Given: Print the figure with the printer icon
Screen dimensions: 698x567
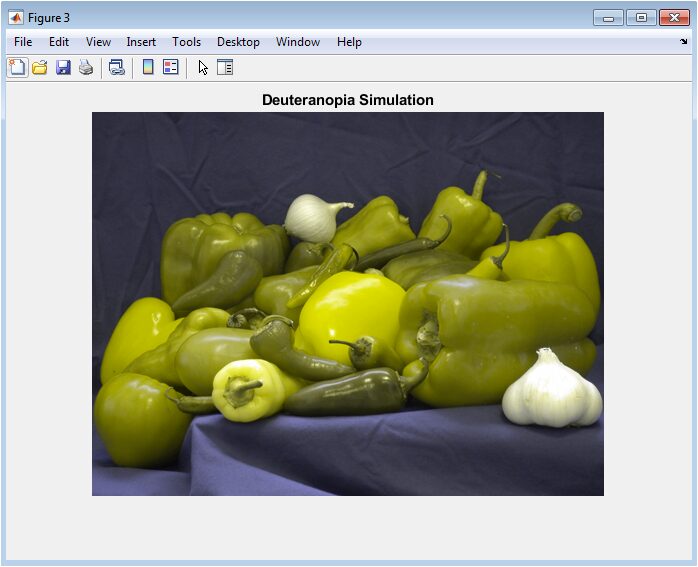Looking at the screenshot, I should point(86,68).
